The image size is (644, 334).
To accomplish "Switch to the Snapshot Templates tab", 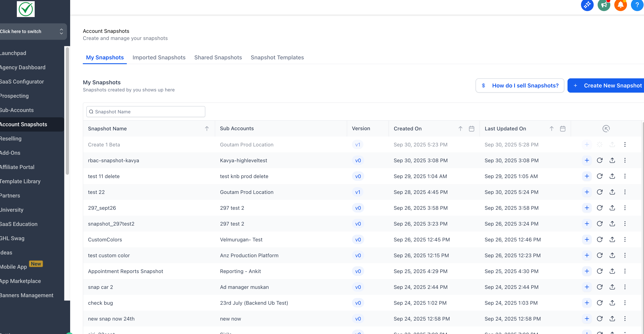I will (277, 57).
